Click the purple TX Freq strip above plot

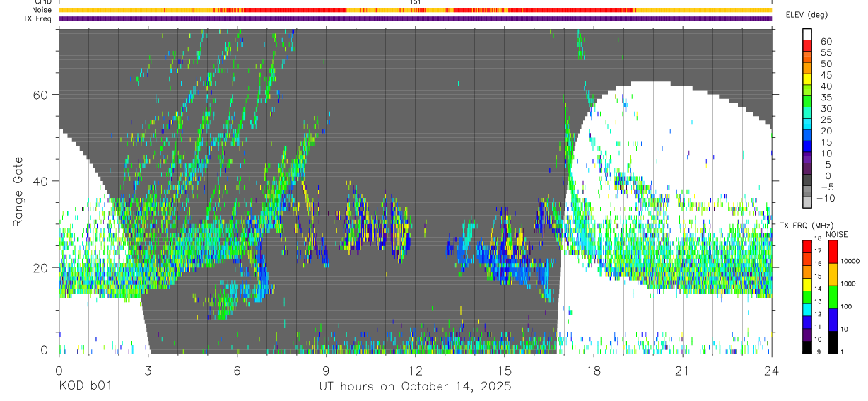[x=415, y=19]
